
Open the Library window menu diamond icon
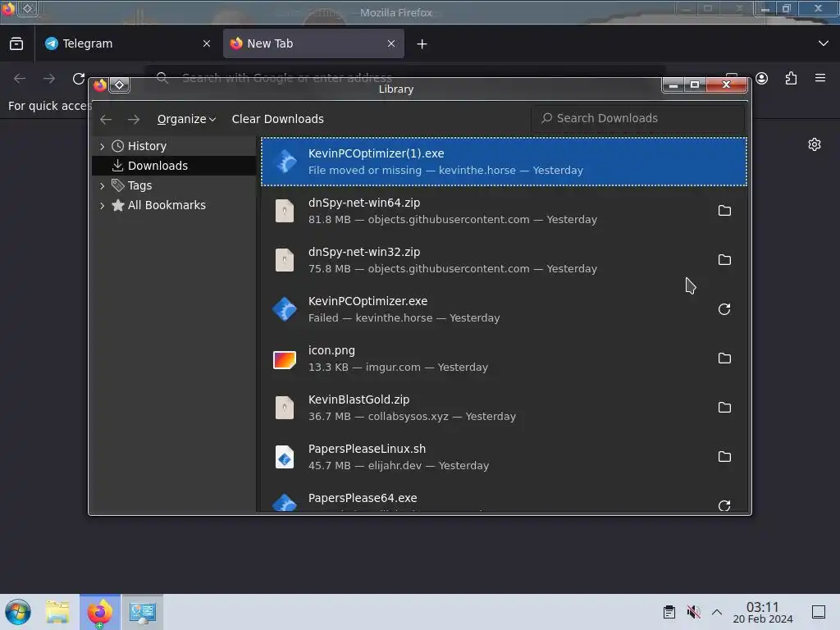coord(120,84)
